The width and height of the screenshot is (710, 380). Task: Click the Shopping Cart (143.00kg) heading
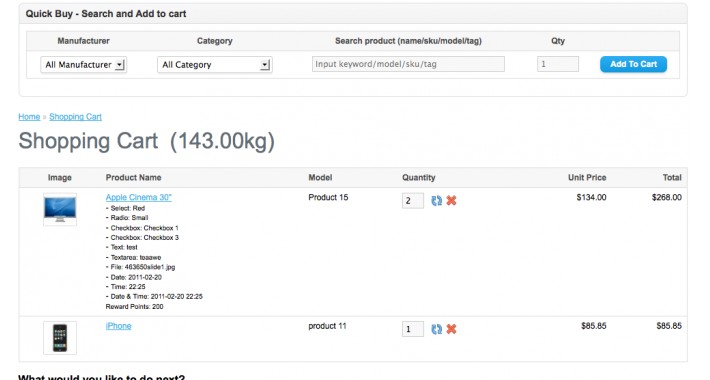(x=147, y=141)
